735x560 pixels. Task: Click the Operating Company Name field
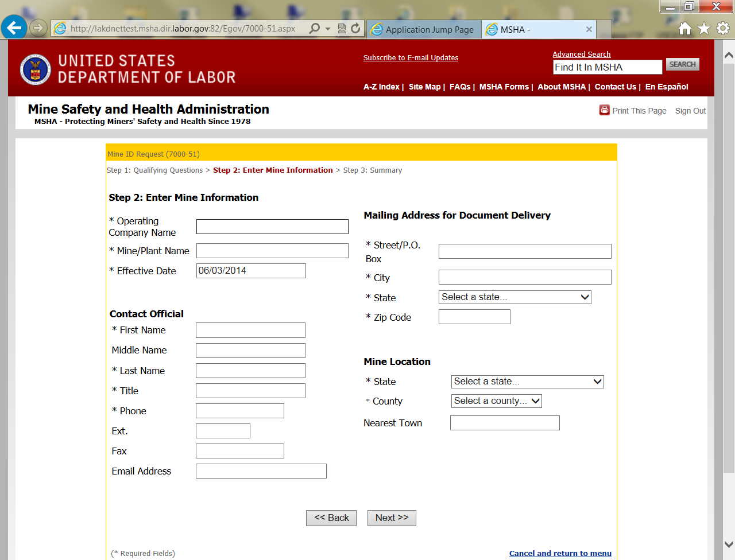pyautogui.click(x=272, y=227)
